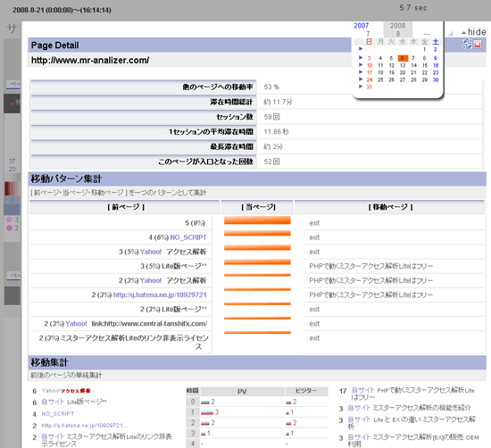
Task: Click exit in the 5 (8%) row
Action: tap(314, 223)
